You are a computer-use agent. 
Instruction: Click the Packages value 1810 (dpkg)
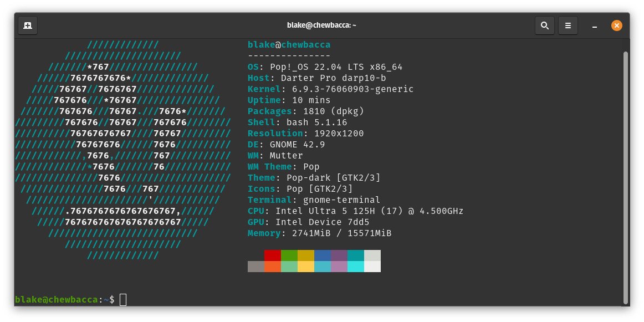(x=334, y=111)
